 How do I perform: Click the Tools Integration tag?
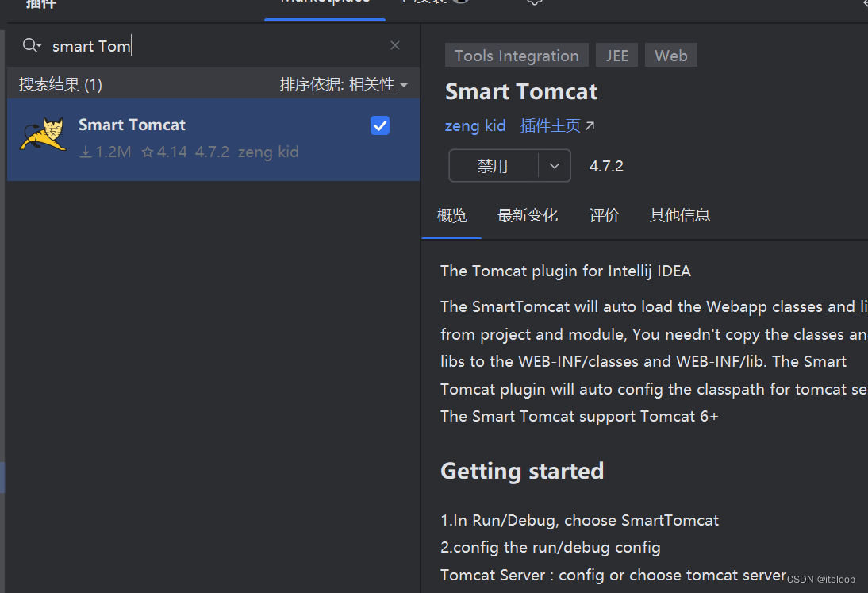point(517,56)
